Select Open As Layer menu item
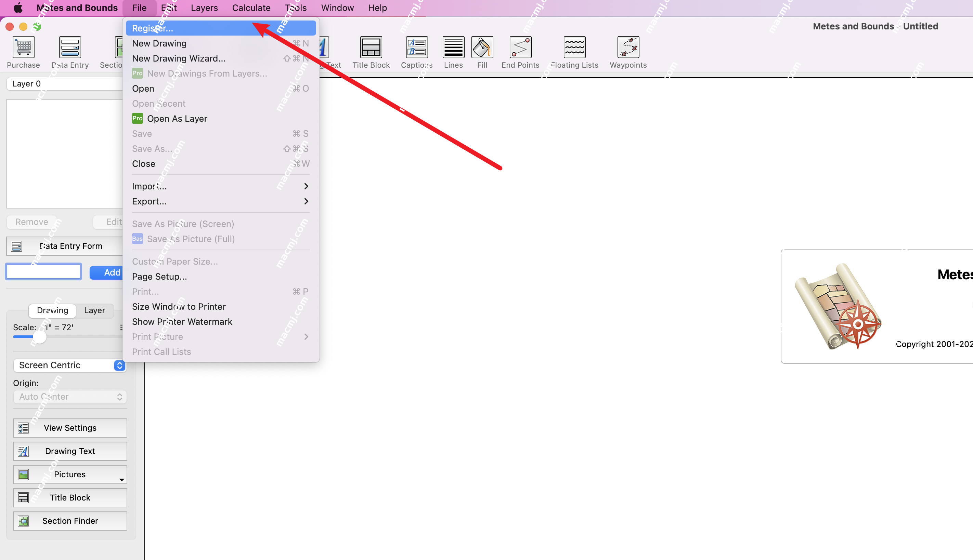This screenshot has width=973, height=560. tap(221, 118)
